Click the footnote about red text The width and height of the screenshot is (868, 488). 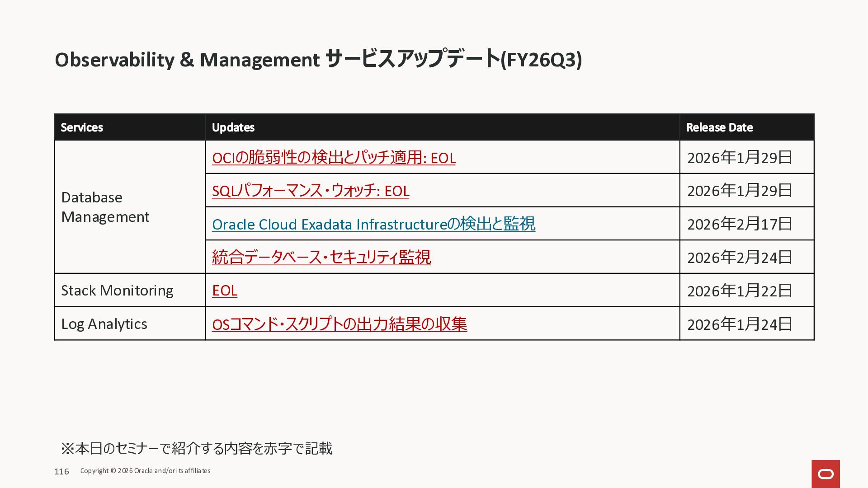click(x=197, y=448)
